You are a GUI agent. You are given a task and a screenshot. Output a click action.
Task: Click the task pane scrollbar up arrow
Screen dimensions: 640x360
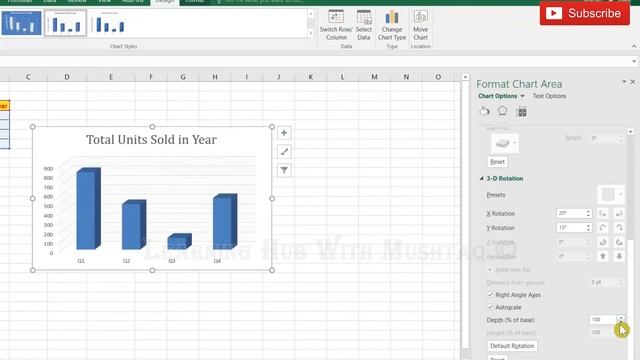tap(631, 132)
